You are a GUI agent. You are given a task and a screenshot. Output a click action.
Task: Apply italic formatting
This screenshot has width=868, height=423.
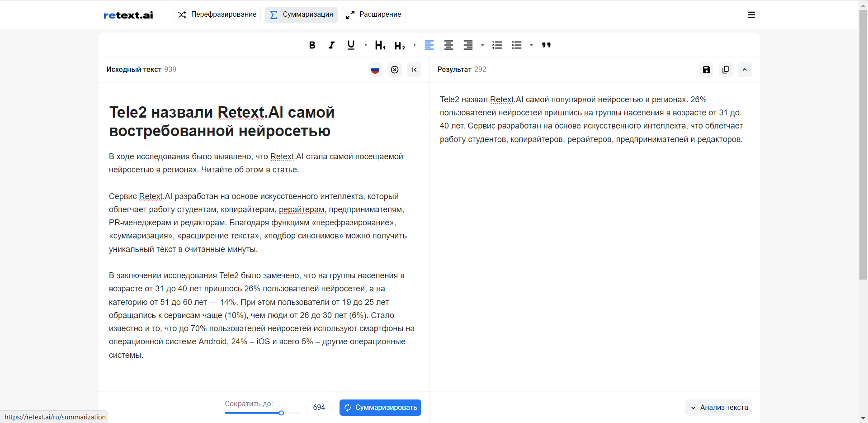coord(331,45)
